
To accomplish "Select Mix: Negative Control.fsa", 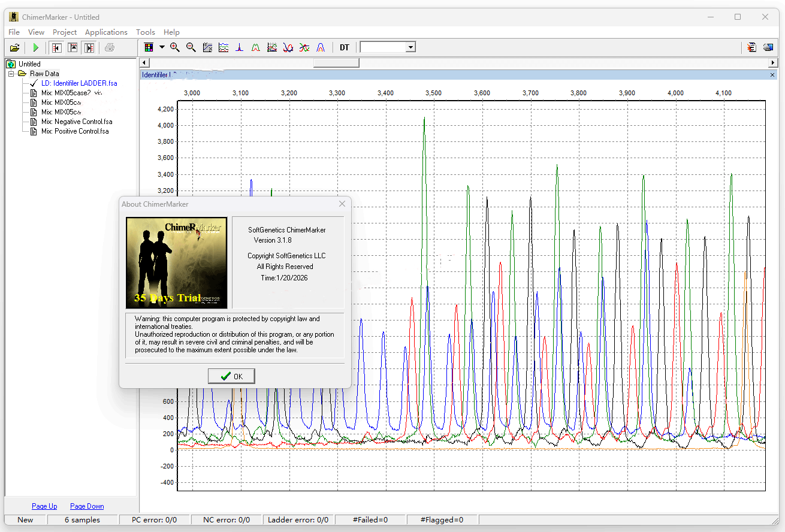I will [x=77, y=122].
